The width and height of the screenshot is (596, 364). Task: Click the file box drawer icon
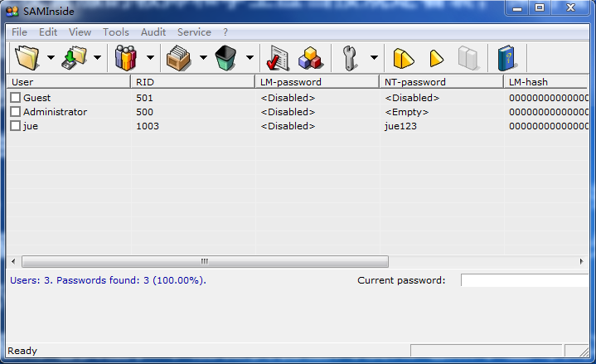(x=178, y=58)
